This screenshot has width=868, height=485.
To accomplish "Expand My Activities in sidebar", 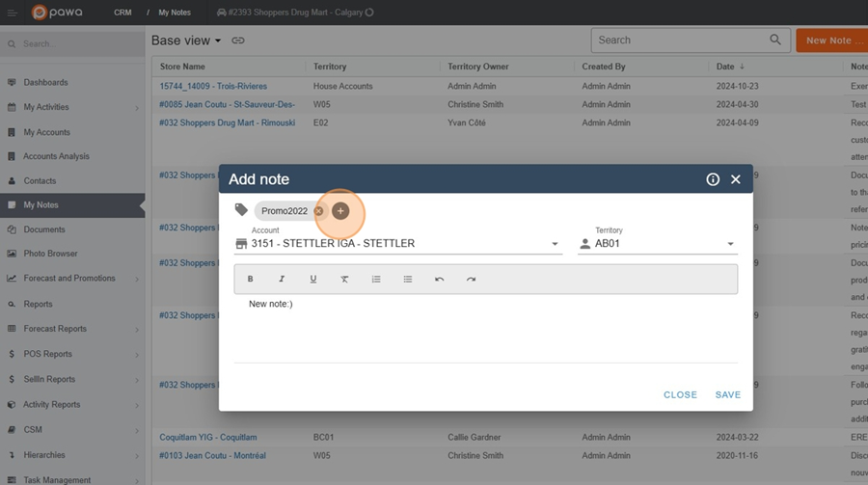I will pyautogui.click(x=72, y=107).
